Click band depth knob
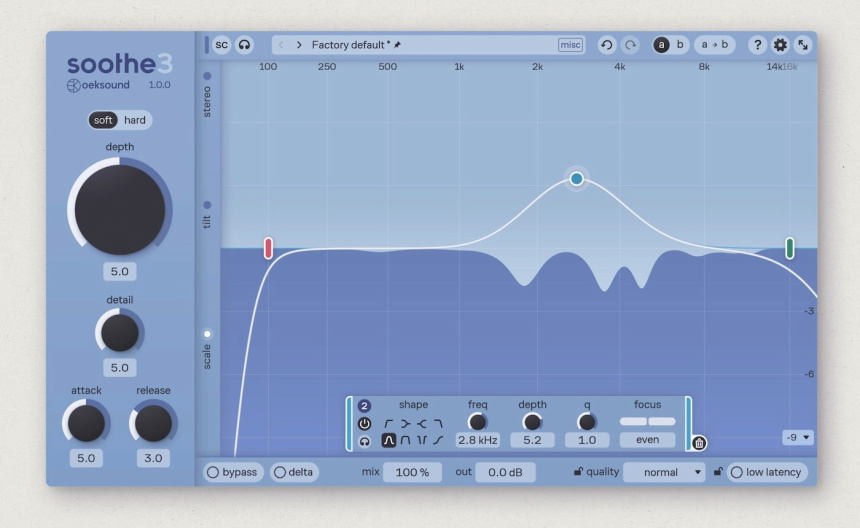860x528 pixels. [x=532, y=422]
